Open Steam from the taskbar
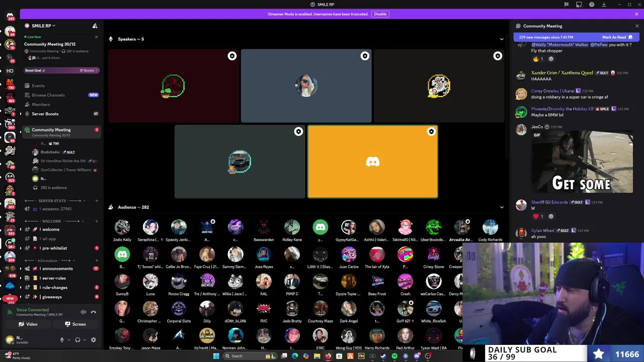This screenshot has width=644, height=362. [x=383, y=356]
